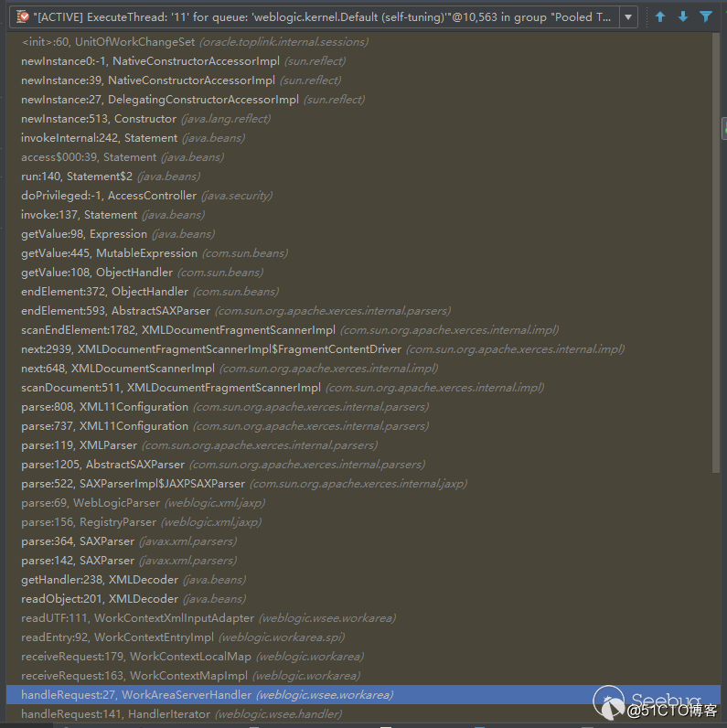Select frame getValue:445, MutableExpression
The width and height of the screenshot is (727, 728).
coord(363,253)
